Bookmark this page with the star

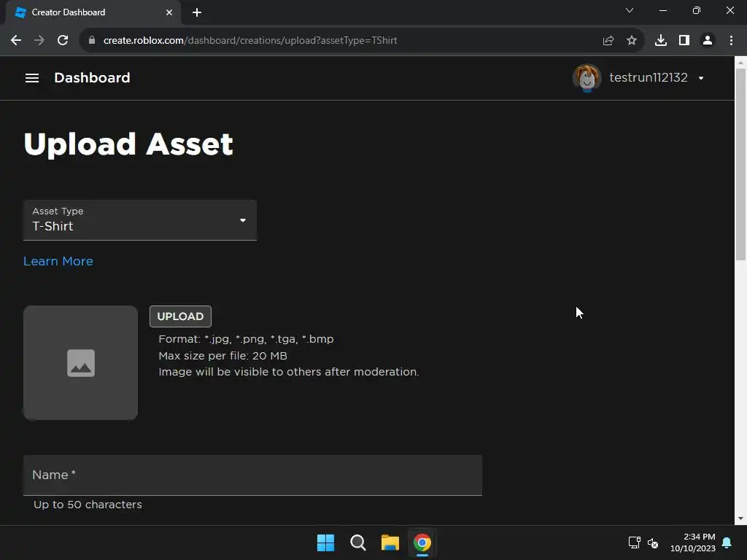point(632,41)
